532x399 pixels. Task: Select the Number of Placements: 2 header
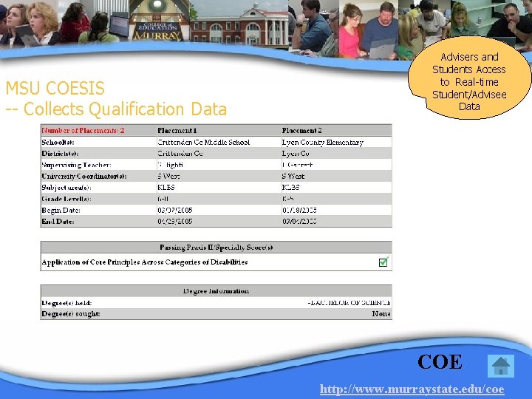tap(83, 130)
